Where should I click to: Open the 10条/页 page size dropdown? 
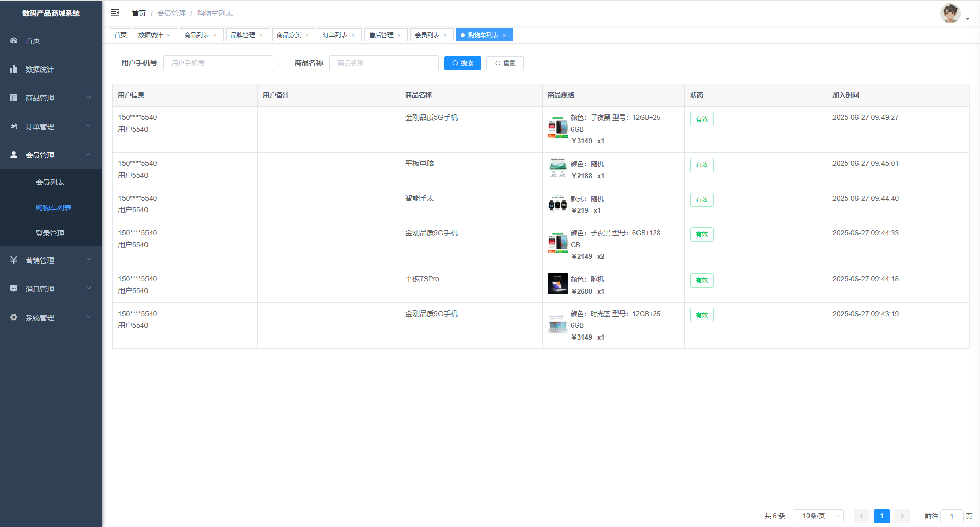click(818, 516)
